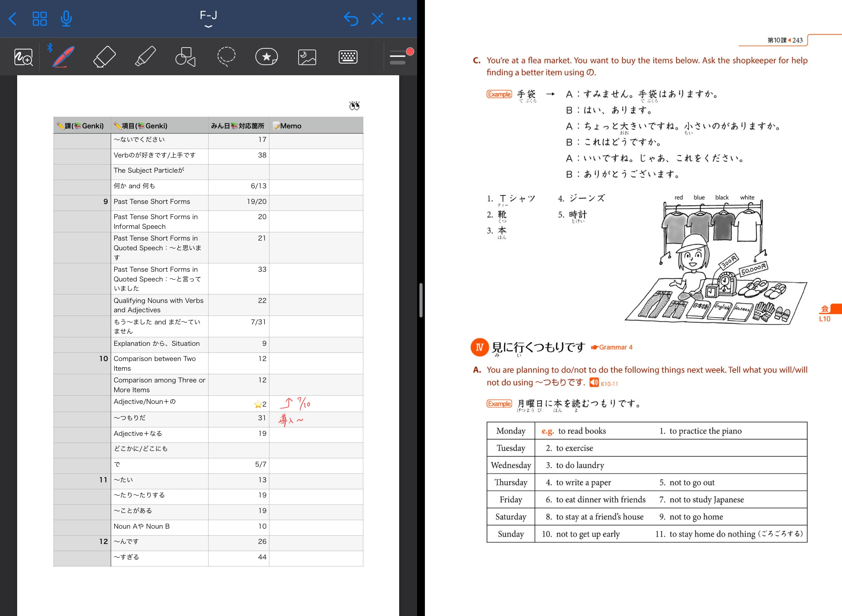842x616 pixels.
Task: Click '1. to practice the piano'
Action: coord(700,431)
